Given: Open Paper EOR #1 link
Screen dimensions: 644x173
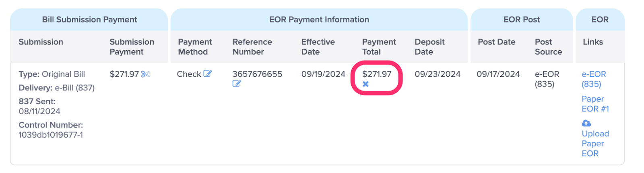Looking at the screenshot, I should [x=595, y=104].
